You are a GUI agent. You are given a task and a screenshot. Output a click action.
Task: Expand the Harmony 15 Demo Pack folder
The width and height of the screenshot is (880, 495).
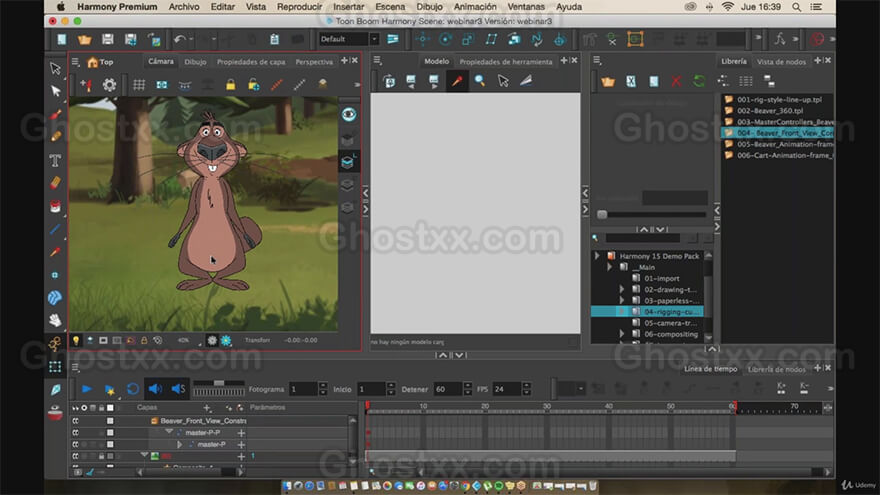click(x=597, y=256)
